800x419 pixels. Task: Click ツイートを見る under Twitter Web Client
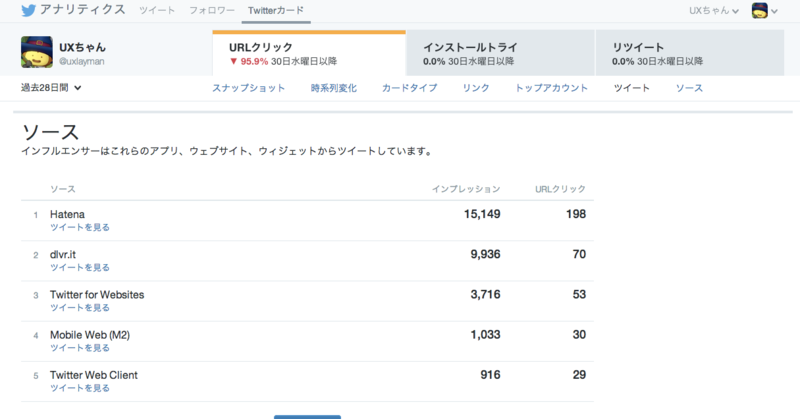point(80,388)
